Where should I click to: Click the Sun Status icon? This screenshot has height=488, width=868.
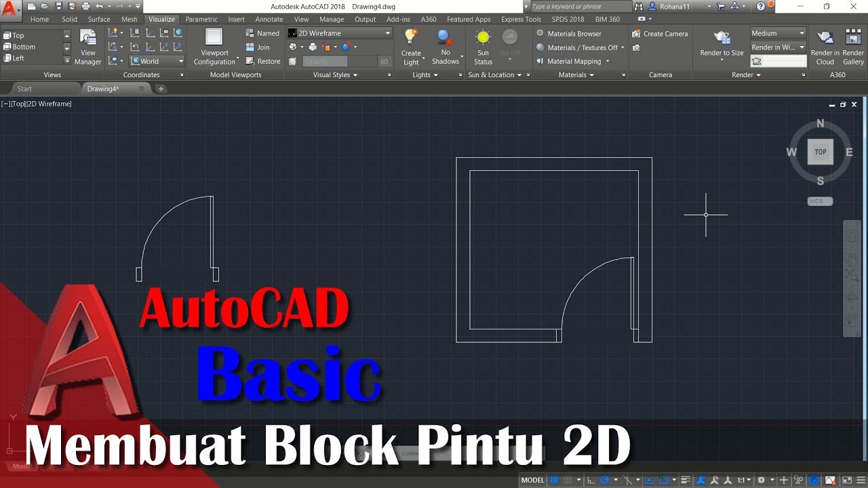pos(483,37)
